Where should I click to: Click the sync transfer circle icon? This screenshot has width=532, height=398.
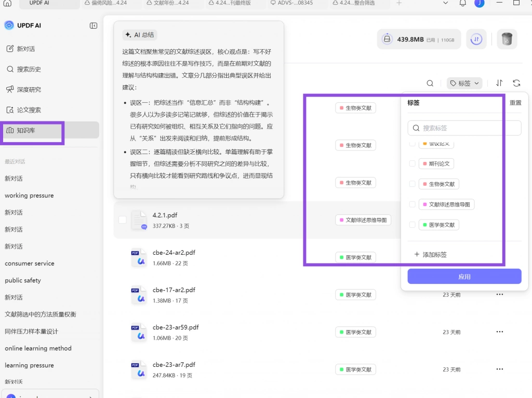(476, 39)
